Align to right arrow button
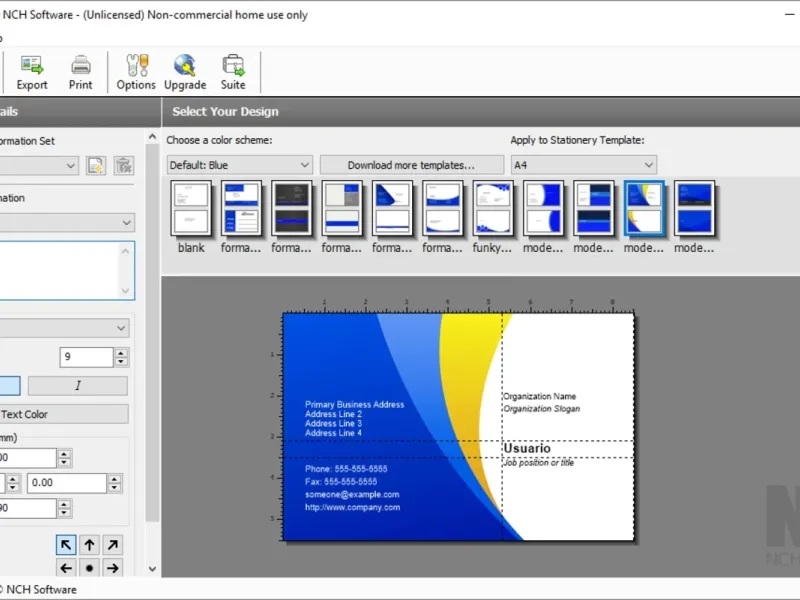Image resolution: width=800 pixels, height=600 pixels. point(113,568)
